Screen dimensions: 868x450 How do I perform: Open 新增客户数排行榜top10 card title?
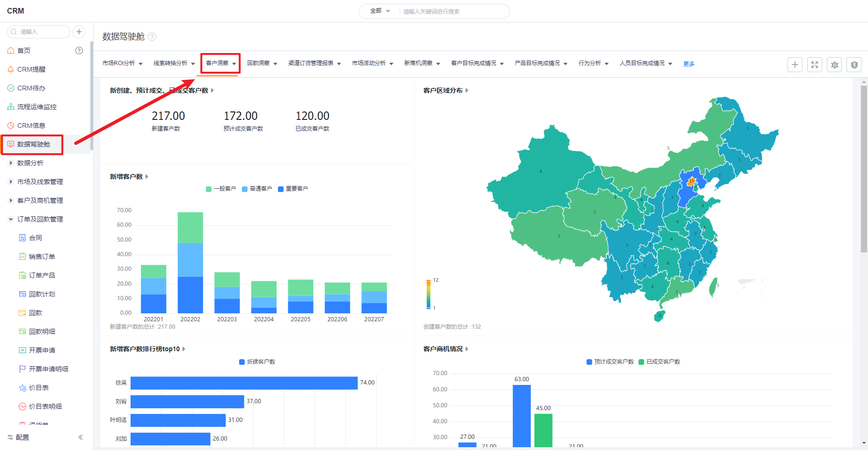(145, 349)
